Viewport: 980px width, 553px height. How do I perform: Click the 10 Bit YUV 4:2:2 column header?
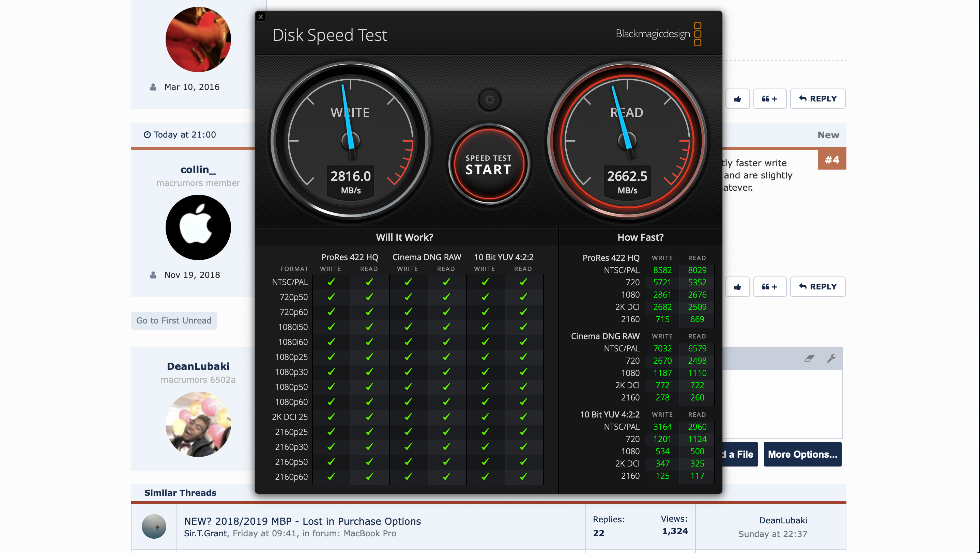tap(503, 257)
